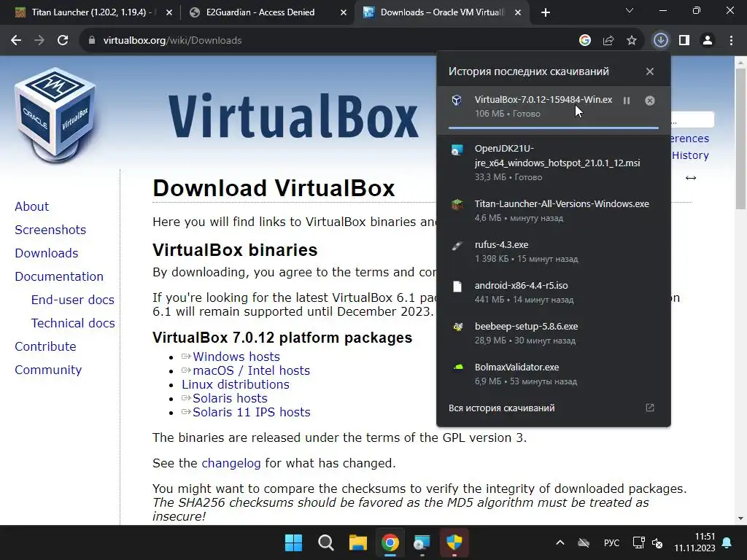Click the Titan Launcher file icon

coord(457,205)
